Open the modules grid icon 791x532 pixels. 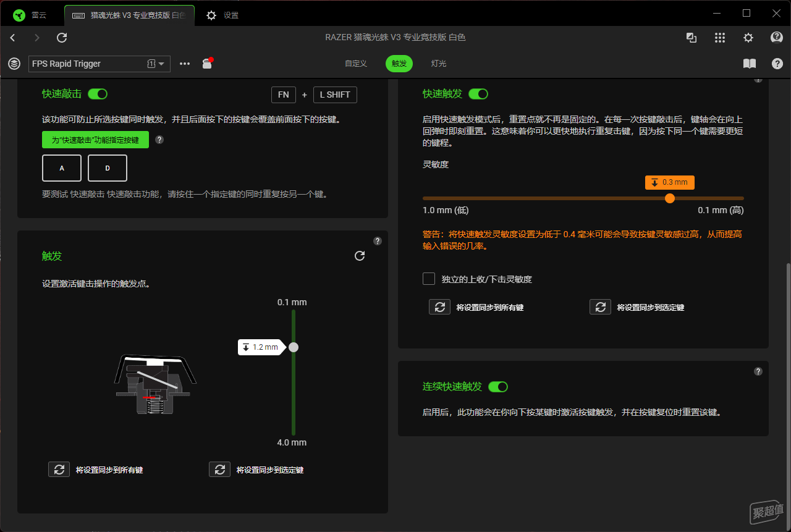coord(720,38)
